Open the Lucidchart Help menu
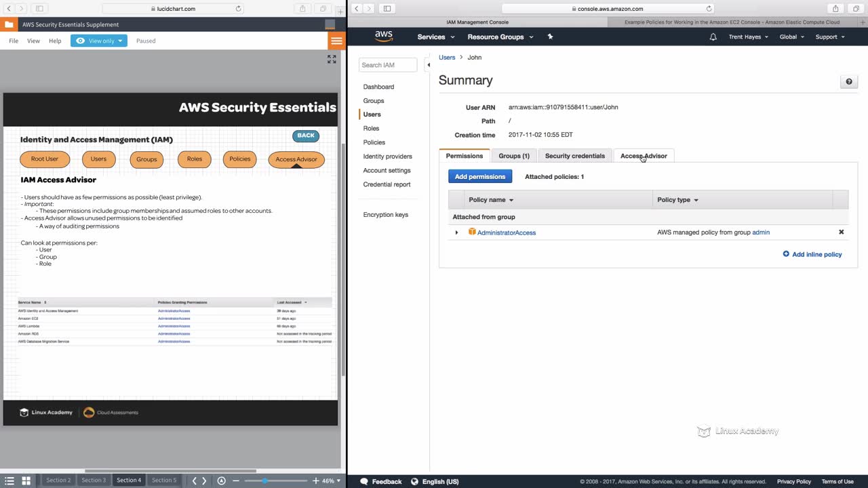The height and width of the screenshot is (488, 868). [x=55, y=41]
